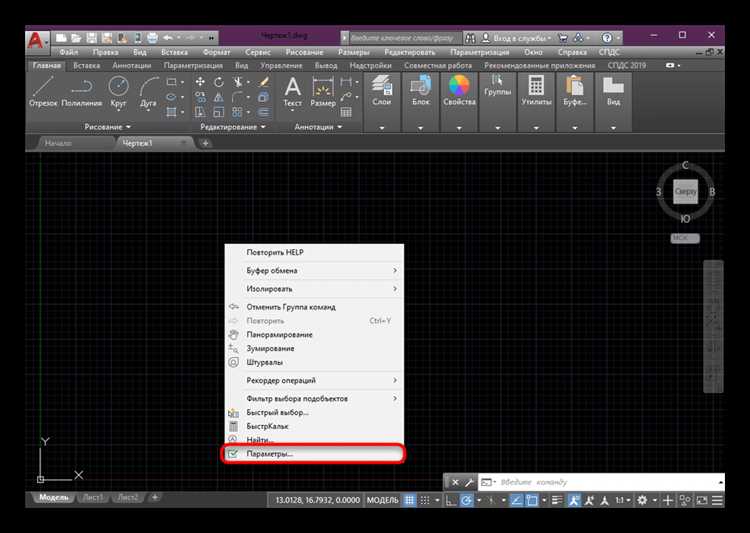Toggle snap mode dots in status bar
750x533 pixels.
425,500
